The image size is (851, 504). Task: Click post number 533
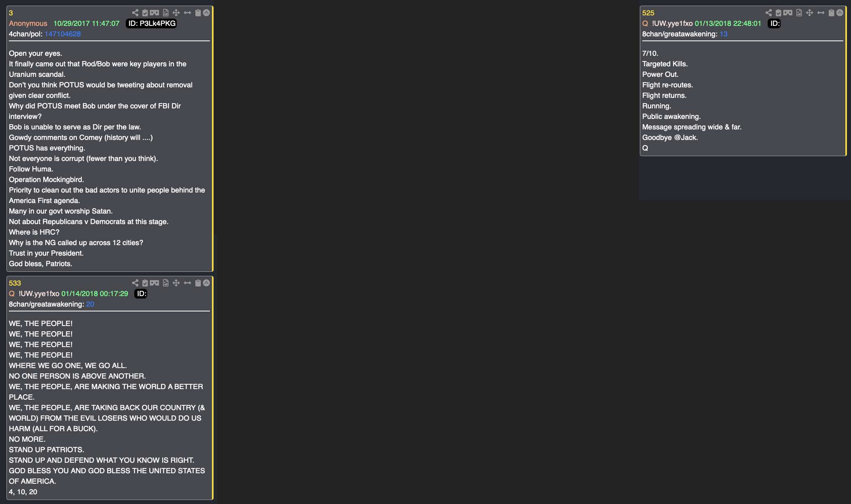click(15, 283)
